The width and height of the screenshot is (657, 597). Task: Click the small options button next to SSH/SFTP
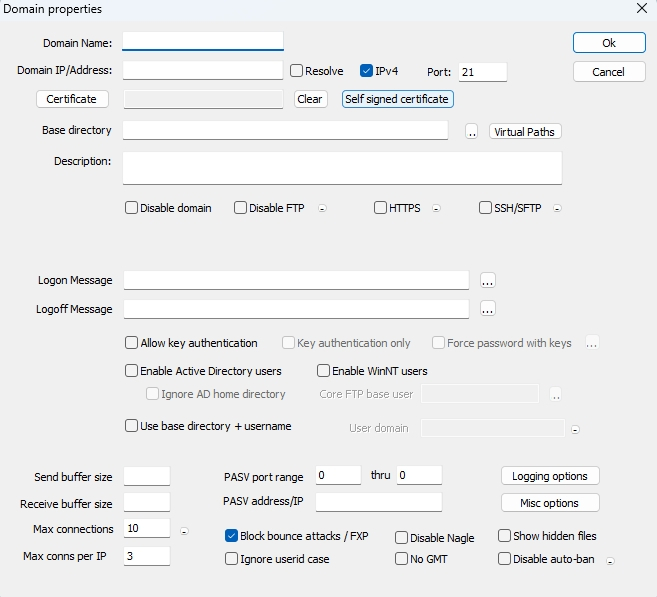(557, 209)
